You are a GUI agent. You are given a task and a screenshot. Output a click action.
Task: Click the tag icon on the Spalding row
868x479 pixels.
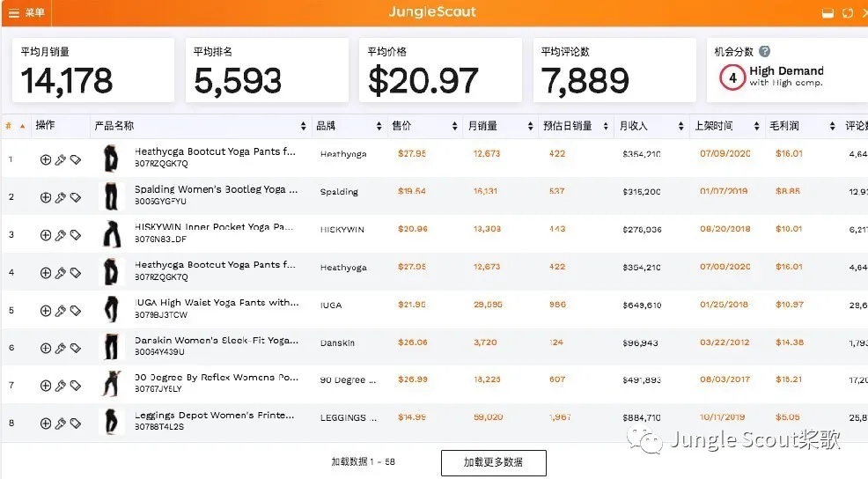[x=76, y=197]
